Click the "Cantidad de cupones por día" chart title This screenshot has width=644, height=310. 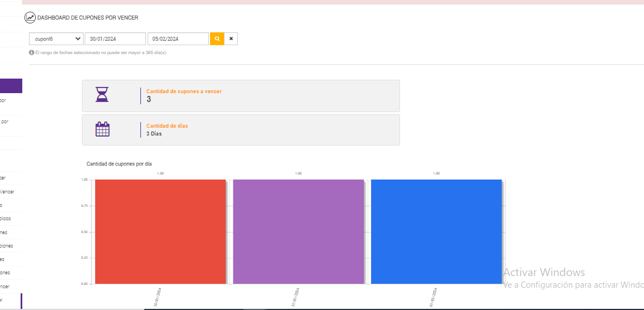[x=119, y=164]
